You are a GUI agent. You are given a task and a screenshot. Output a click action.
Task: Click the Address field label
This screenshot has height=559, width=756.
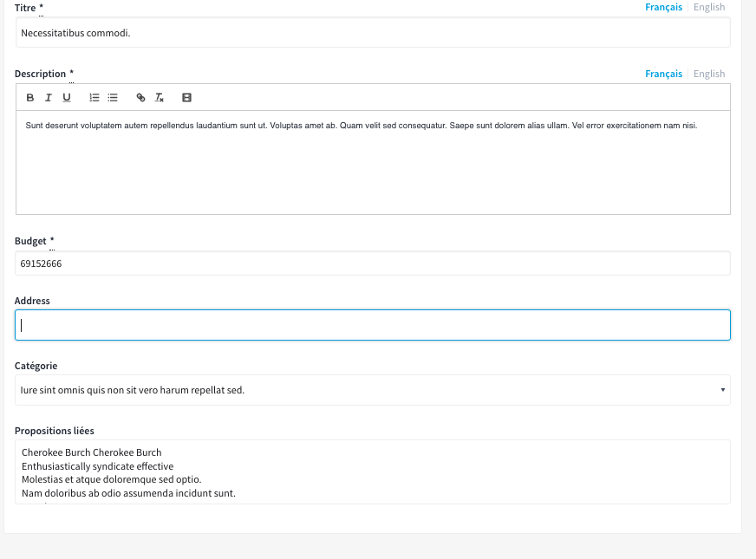click(32, 301)
